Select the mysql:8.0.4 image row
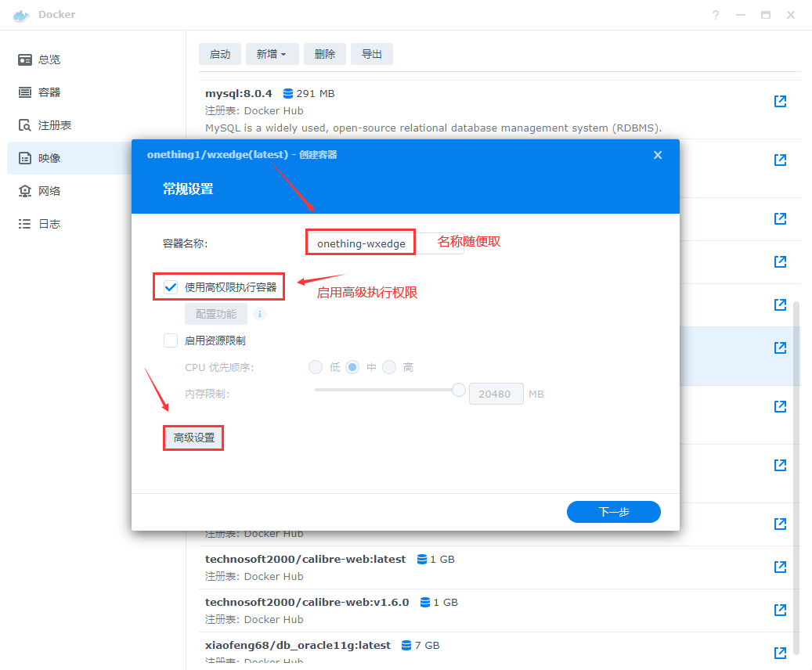The image size is (812, 670). click(500, 110)
